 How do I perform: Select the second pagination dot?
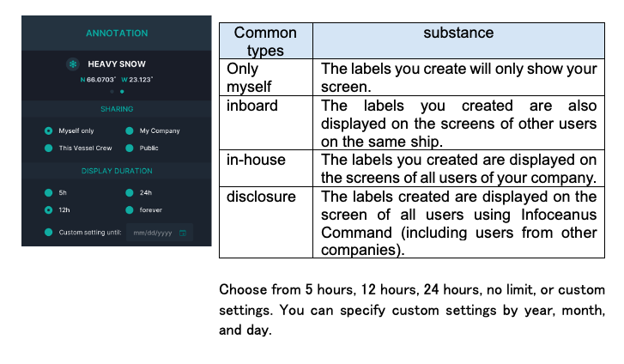(x=122, y=91)
